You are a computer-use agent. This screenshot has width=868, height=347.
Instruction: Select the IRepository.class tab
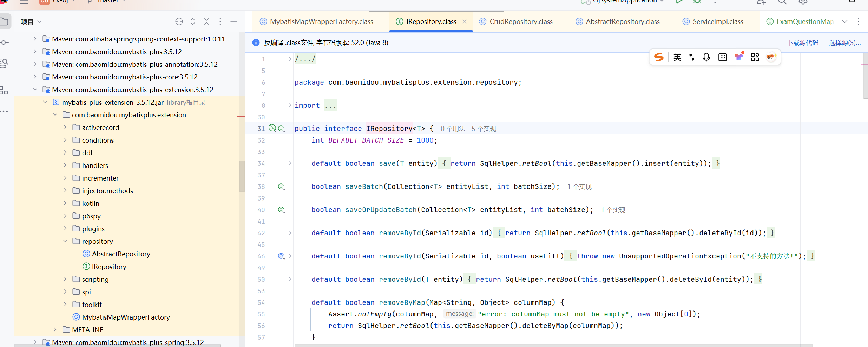tap(431, 21)
